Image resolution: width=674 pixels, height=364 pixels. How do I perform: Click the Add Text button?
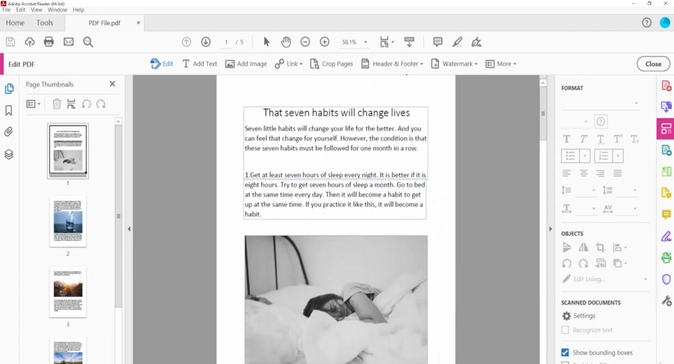click(x=200, y=64)
